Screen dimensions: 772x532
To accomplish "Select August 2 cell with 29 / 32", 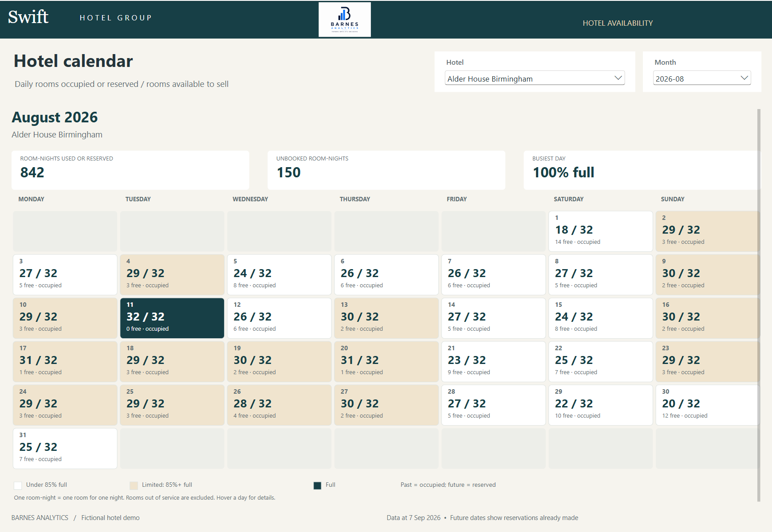I will tap(708, 231).
